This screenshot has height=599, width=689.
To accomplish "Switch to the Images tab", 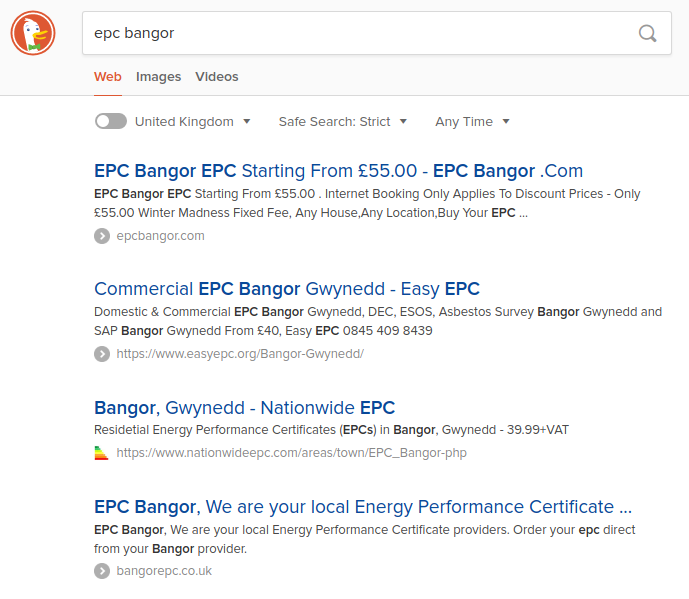I will 158,77.
